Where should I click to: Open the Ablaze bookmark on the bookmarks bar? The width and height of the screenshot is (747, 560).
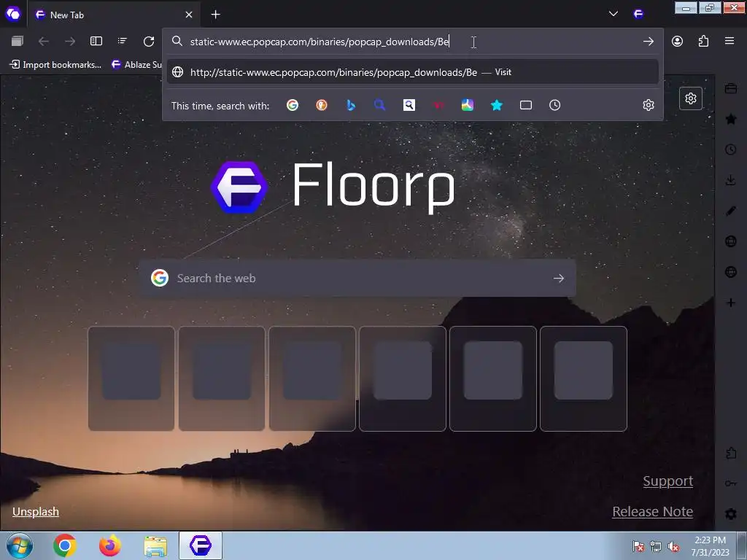click(136, 65)
